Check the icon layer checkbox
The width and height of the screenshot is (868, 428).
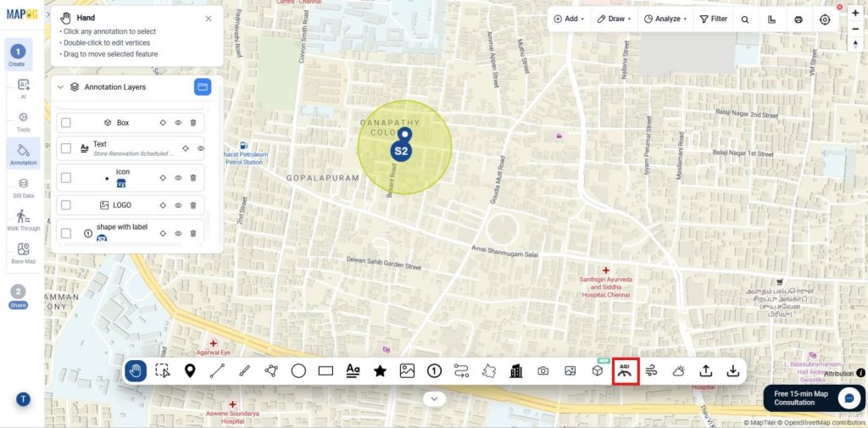[66, 178]
